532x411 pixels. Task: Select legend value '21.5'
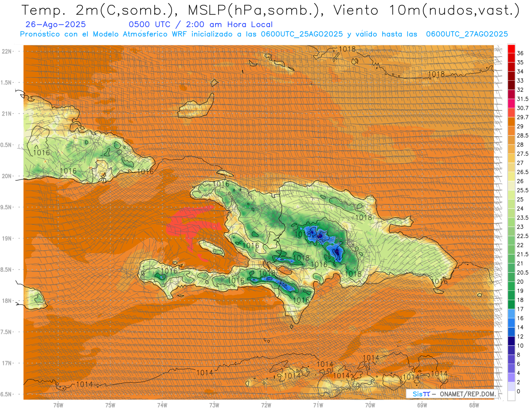point(523,254)
